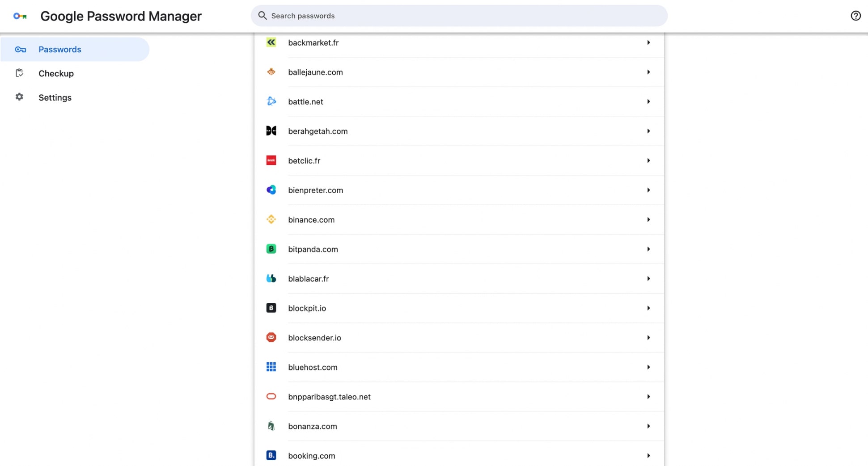The width and height of the screenshot is (868, 466).
Task: Expand the bienpreter.com entry arrow
Action: pos(648,190)
